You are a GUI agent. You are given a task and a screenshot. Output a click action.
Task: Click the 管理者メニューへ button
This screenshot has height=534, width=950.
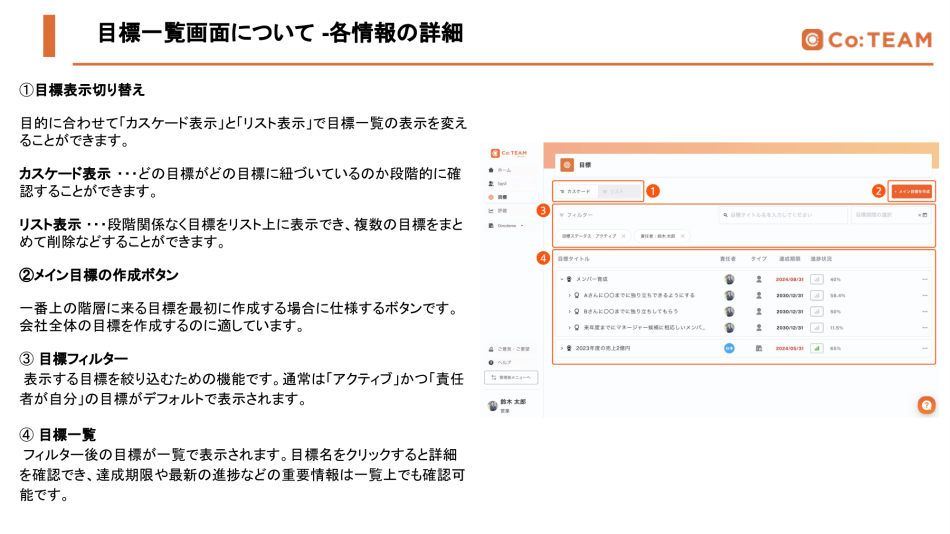(x=511, y=378)
